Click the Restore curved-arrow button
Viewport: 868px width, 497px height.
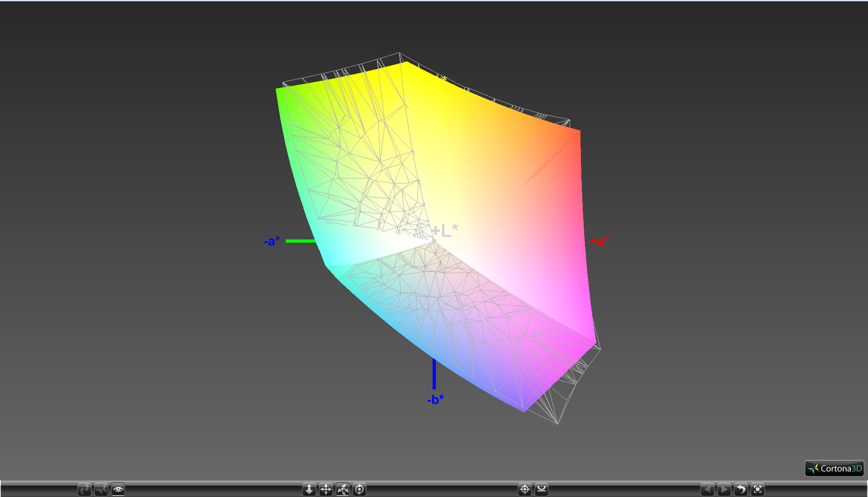(741, 489)
